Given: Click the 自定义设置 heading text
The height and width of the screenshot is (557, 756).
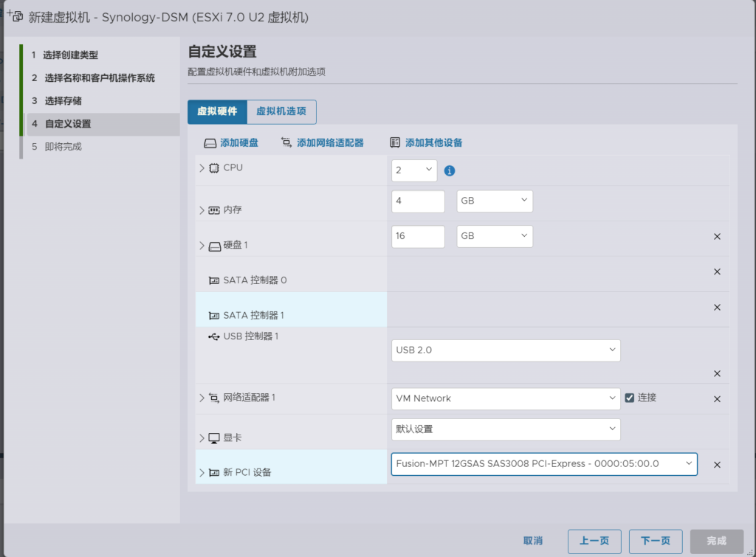Looking at the screenshot, I should [222, 52].
